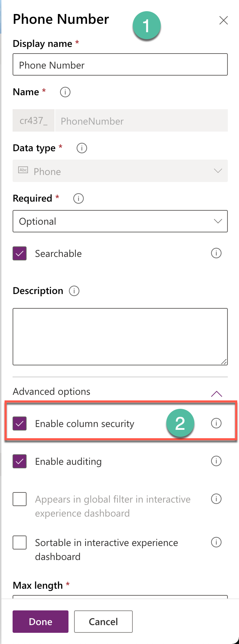Click the info icon next to Name

coord(65,92)
